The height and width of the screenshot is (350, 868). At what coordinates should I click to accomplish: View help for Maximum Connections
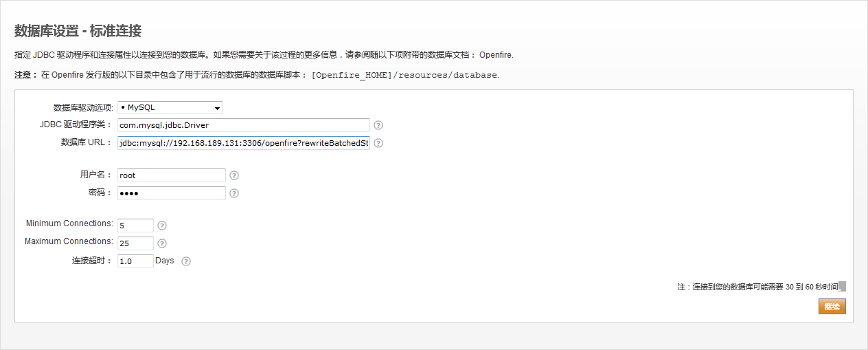[162, 243]
